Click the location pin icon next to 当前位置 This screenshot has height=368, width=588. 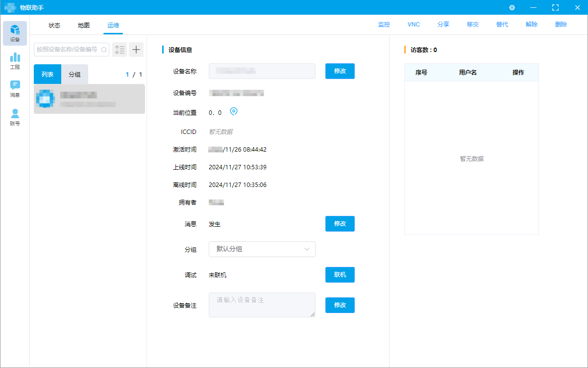point(234,112)
